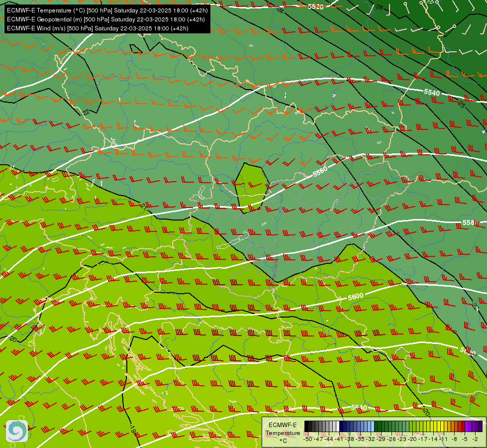
Task: Click the '-32' legend value
Action: 371,439
